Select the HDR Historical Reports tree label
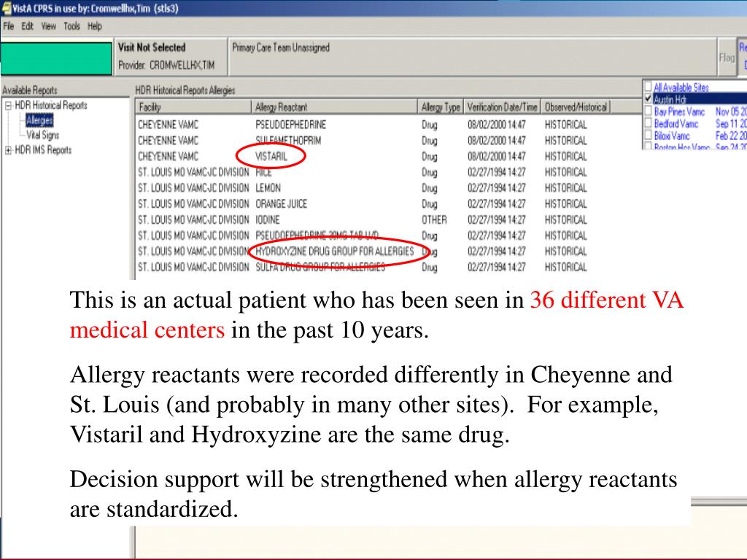747x560 pixels. click(51, 105)
